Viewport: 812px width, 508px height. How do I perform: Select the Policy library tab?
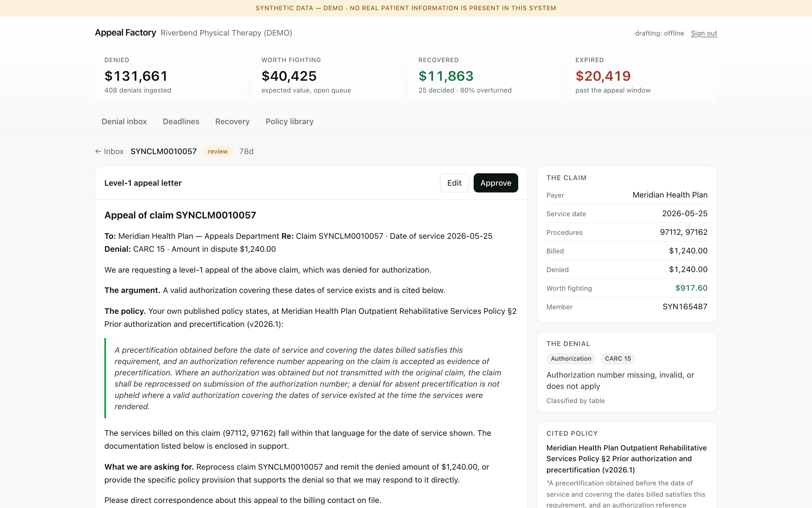(x=290, y=121)
